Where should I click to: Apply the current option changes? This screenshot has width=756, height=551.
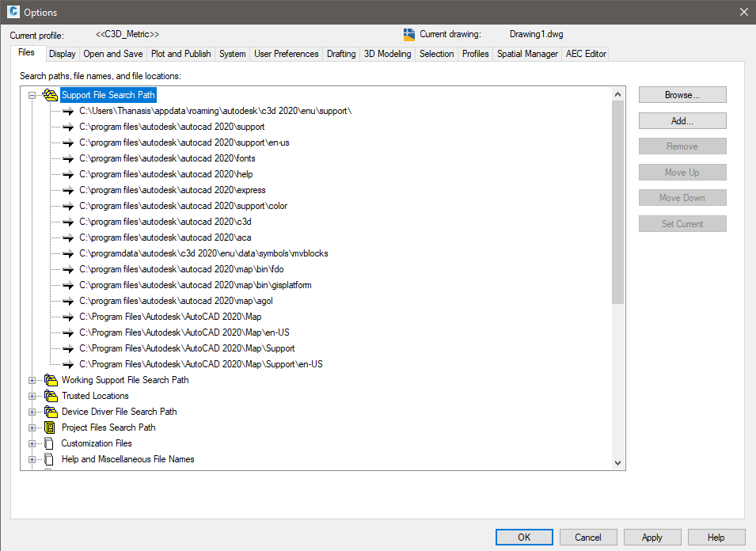pos(652,537)
